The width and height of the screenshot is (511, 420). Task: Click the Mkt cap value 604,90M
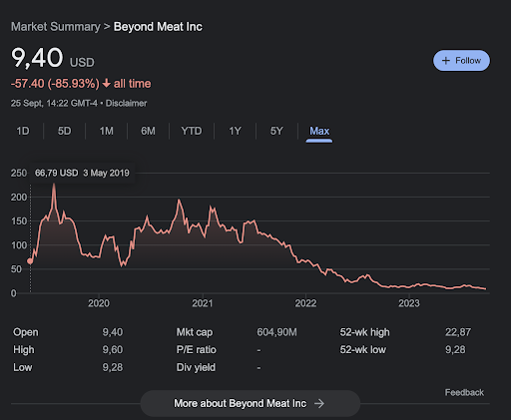[276, 332]
